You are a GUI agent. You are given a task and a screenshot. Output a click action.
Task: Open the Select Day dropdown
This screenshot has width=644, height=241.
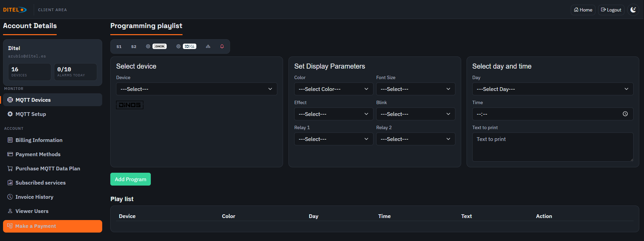[x=553, y=89]
